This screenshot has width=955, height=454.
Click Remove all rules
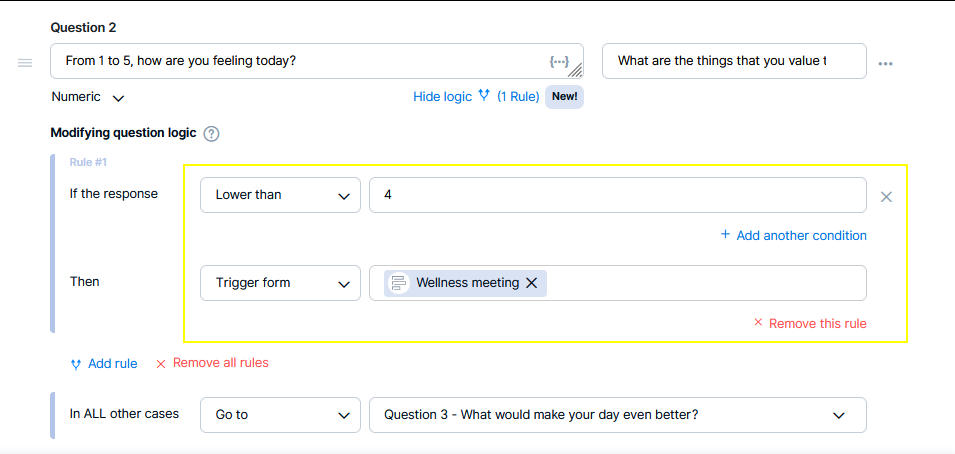[212, 363]
